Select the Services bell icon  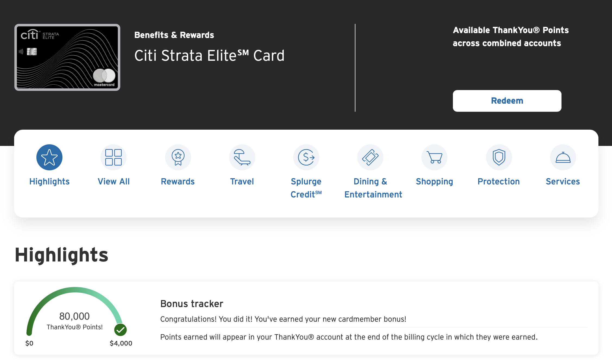coord(563,157)
